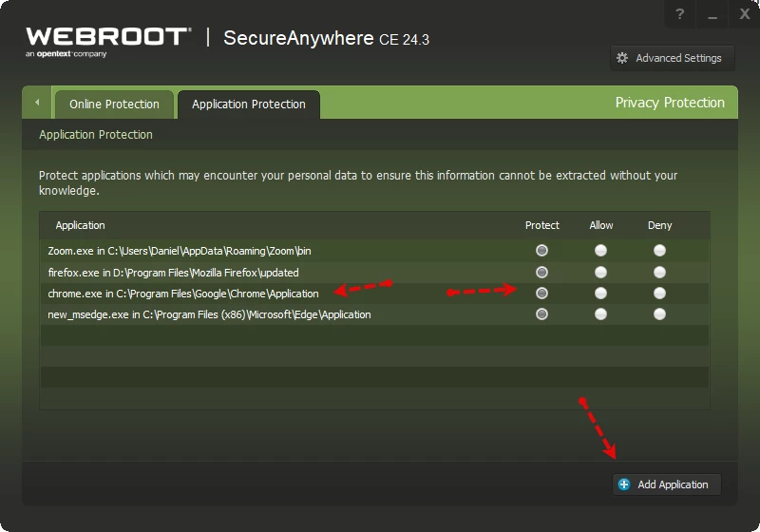Set new_msedge.exe to Deny
This screenshot has width=760, height=532.
point(659,314)
